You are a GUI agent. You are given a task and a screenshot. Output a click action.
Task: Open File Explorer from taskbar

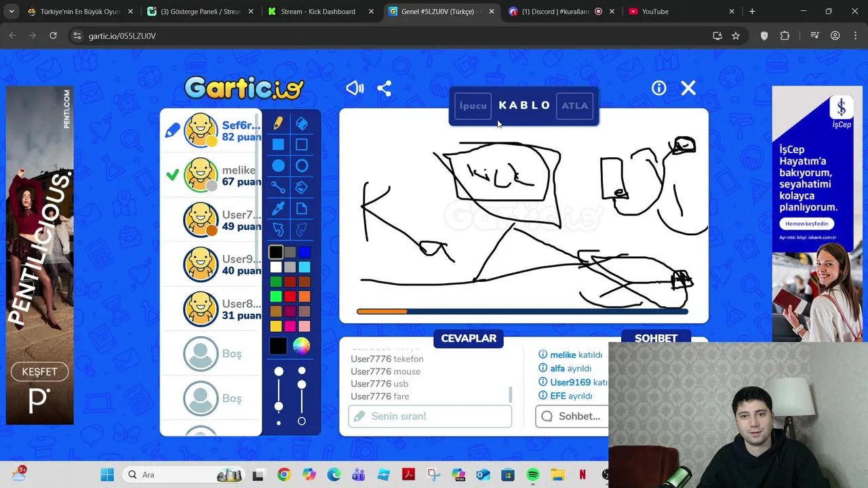pyautogui.click(x=557, y=475)
